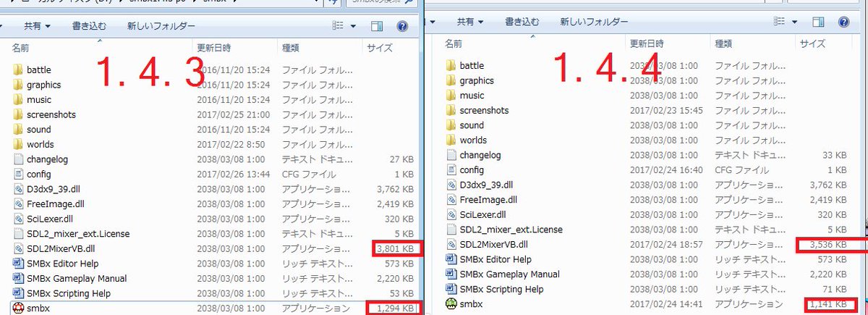Image resolution: width=868 pixels, height=315 pixels.
Task: Select SDL2_mixer_ext.License name in left window
Action: click(77, 234)
